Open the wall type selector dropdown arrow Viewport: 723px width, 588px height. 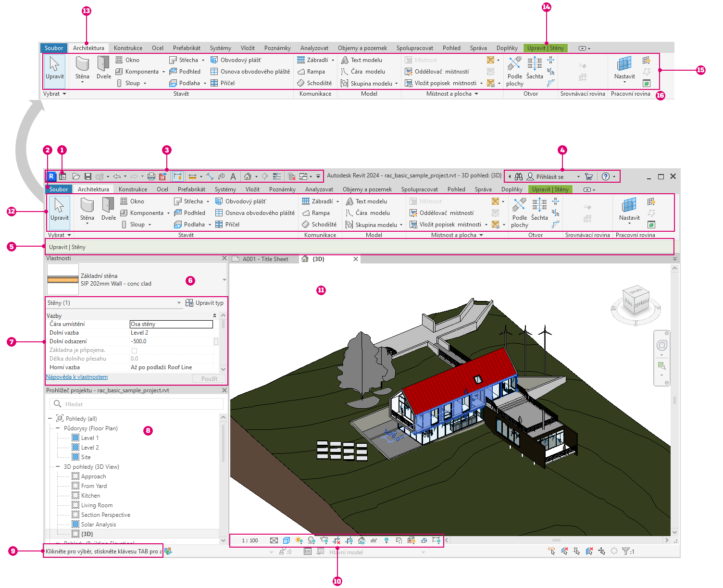click(224, 280)
